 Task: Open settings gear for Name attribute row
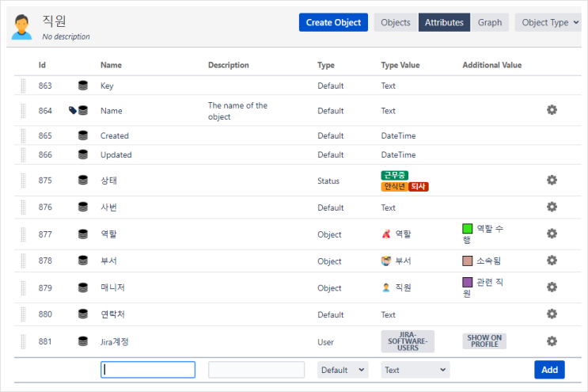(x=552, y=110)
